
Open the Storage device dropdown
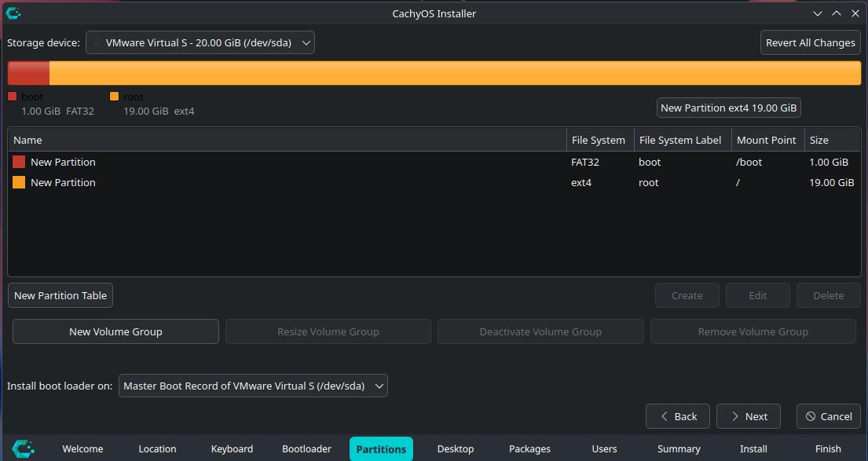point(200,42)
